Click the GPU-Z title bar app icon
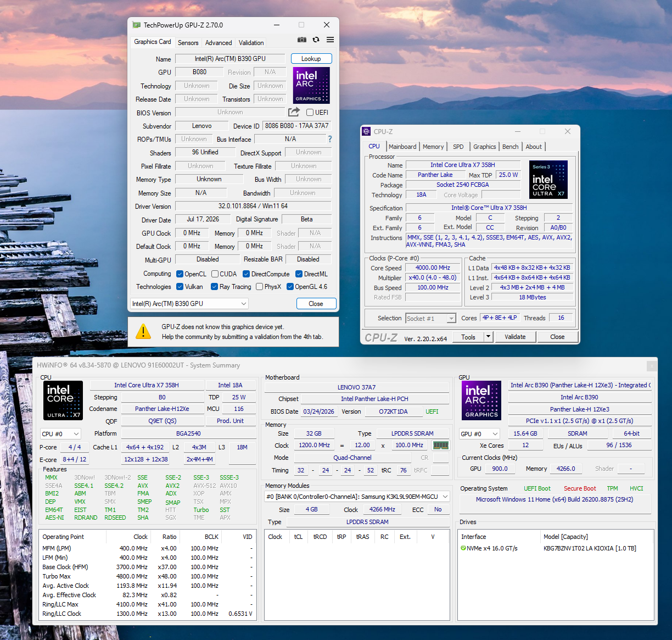This screenshot has height=640, width=672. pos(137,25)
